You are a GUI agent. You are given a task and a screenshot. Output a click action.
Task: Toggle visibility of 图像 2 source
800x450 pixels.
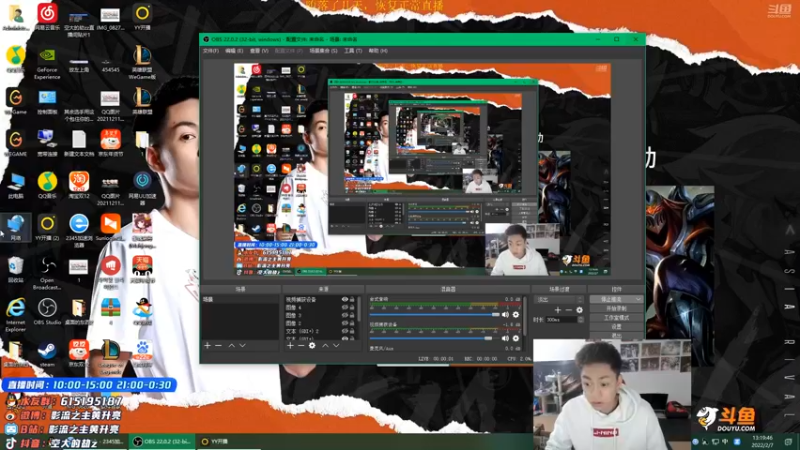coord(345,323)
